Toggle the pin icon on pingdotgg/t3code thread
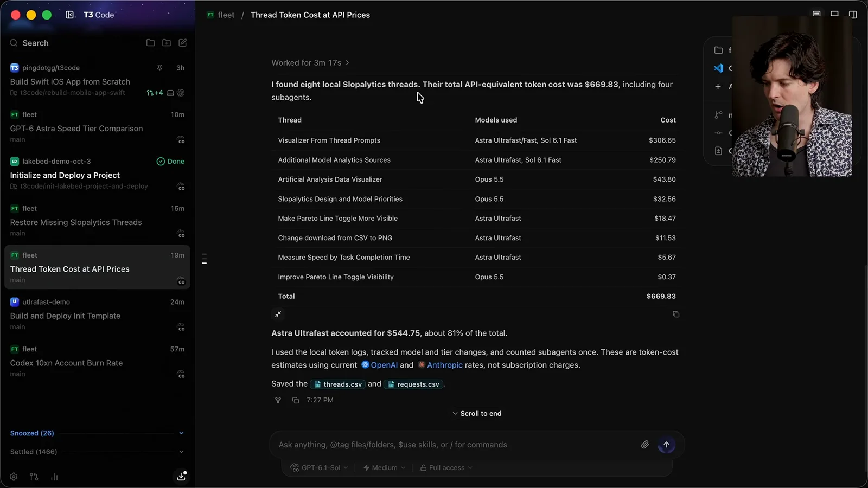868x488 pixels. point(159,68)
